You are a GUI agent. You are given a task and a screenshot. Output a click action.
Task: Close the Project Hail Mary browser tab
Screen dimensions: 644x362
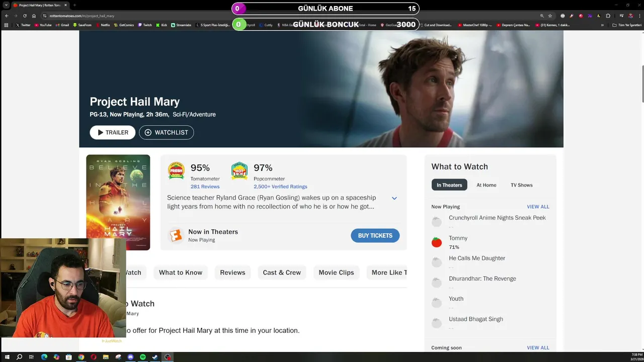(65, 5)
